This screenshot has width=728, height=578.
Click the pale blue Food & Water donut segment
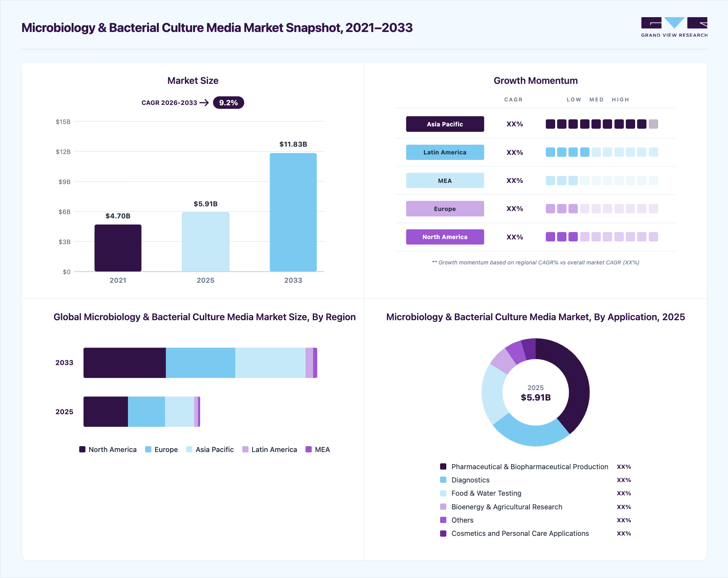(492, 394)
